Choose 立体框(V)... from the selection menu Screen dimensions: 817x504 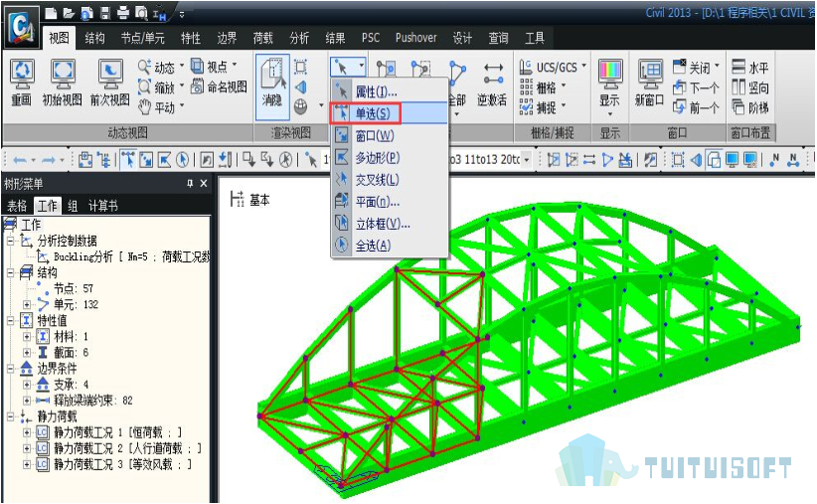[x=390, y=223]
